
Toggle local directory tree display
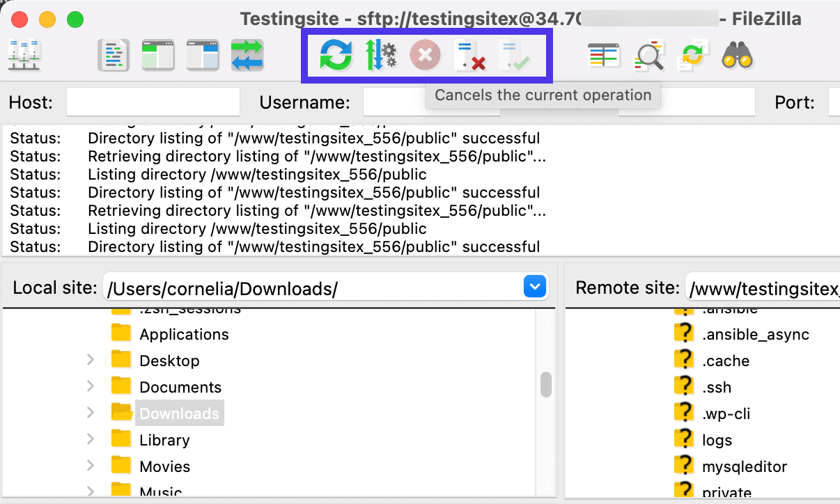158,55
